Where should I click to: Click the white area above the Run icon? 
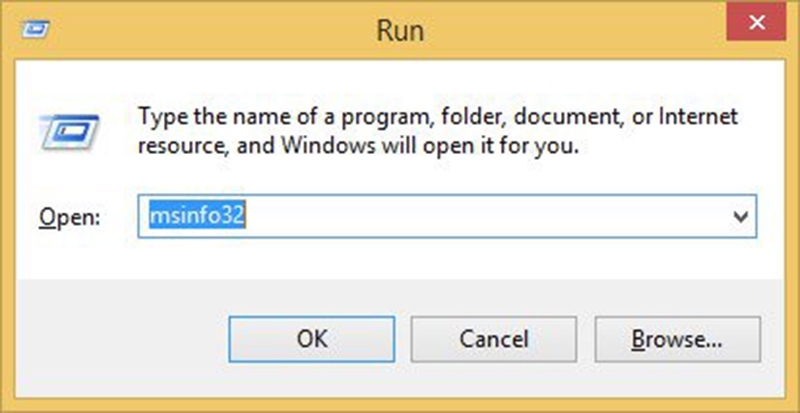67,85
